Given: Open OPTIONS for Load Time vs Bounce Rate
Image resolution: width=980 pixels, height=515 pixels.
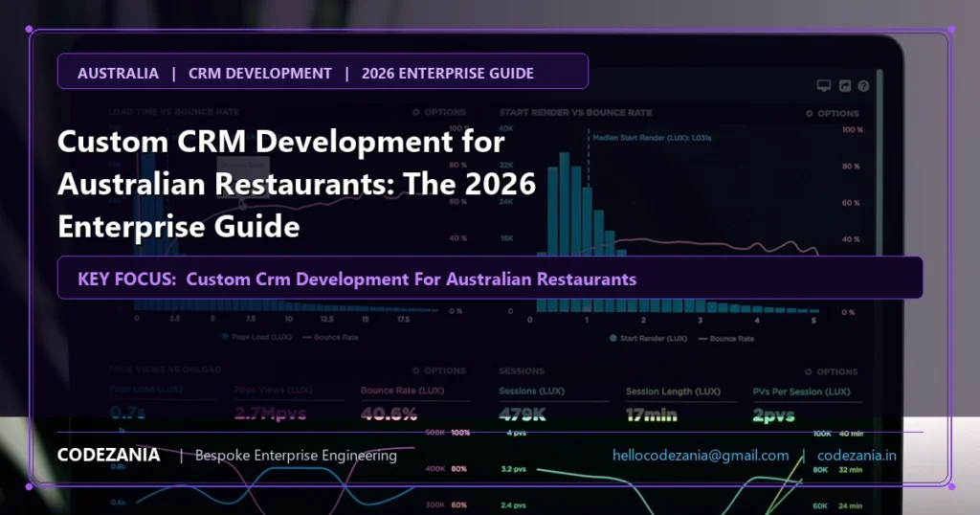Looking at the screenshot, I should click(x=439, y=112).
